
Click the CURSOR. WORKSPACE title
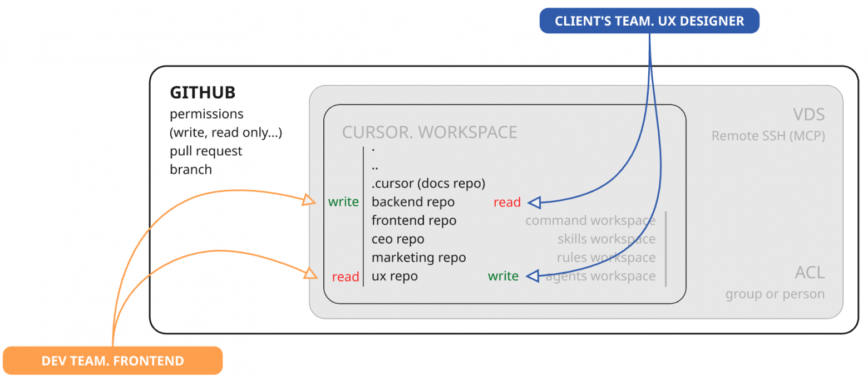(430, 132)
